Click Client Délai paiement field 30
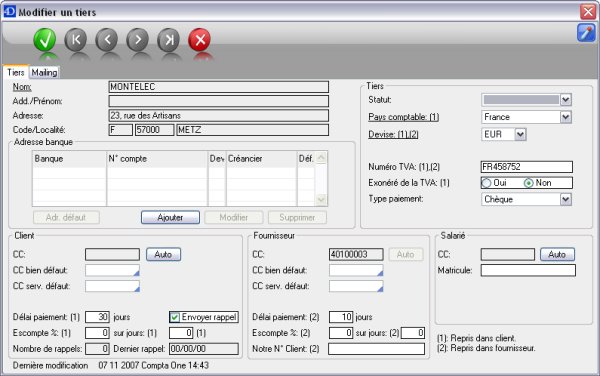This screenshot has height=376, width=600. (97, 317)
